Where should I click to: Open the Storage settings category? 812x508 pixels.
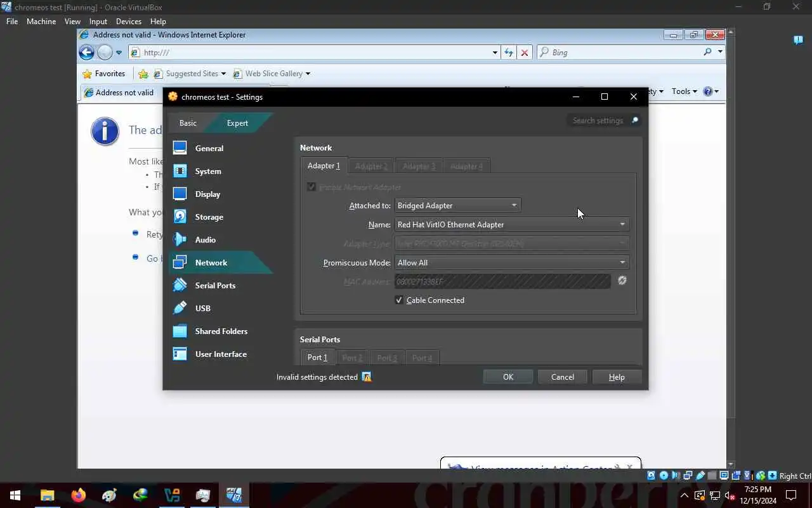click(221, 217)
